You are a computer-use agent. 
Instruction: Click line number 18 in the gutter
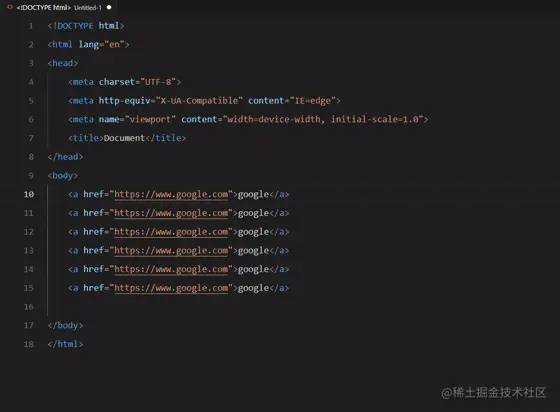(x=29, y=344)
